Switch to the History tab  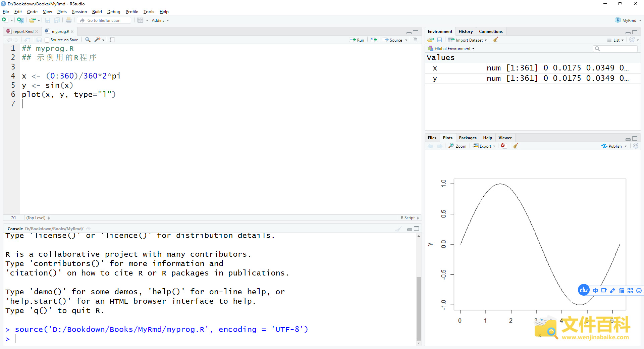(x=466, y=32)
